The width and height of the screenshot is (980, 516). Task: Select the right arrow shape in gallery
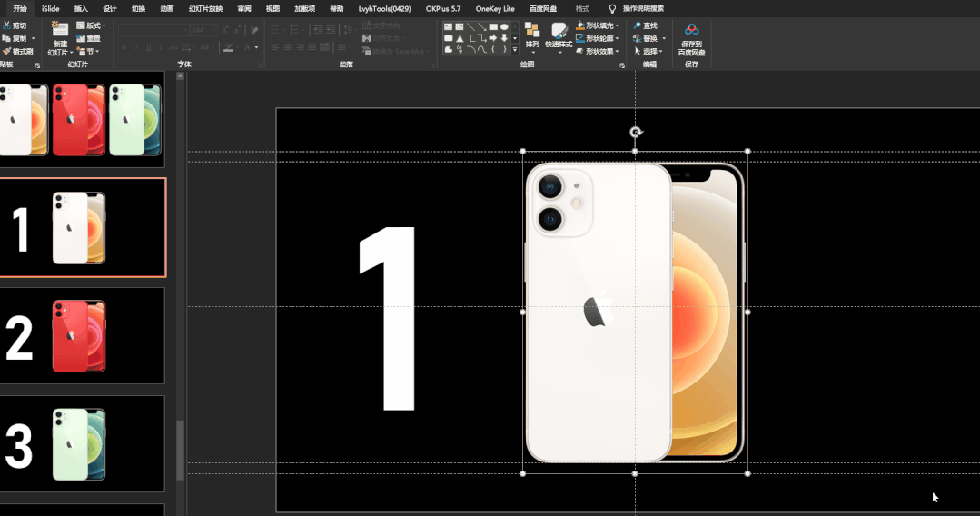tap(492, 38)
